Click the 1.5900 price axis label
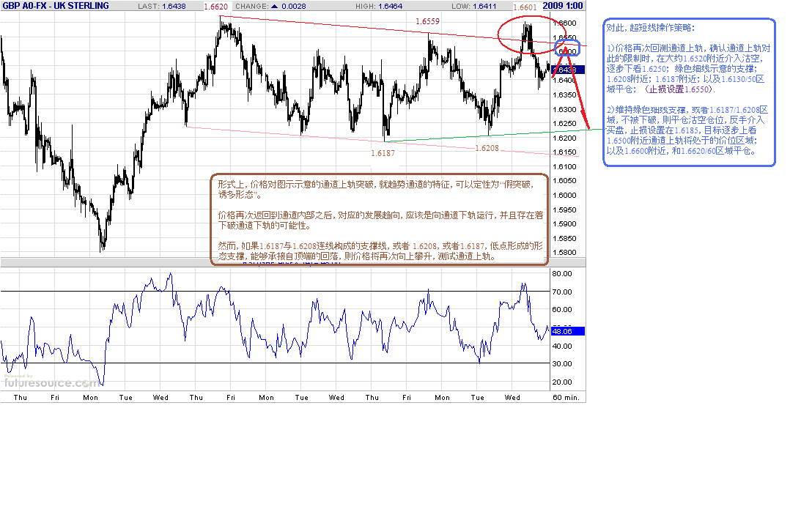Viewport: 812px width, 515px height. 564,223
